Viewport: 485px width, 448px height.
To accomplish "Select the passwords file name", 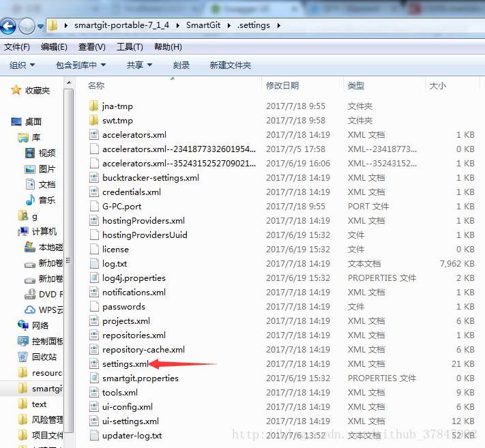I will pos(123,307).
